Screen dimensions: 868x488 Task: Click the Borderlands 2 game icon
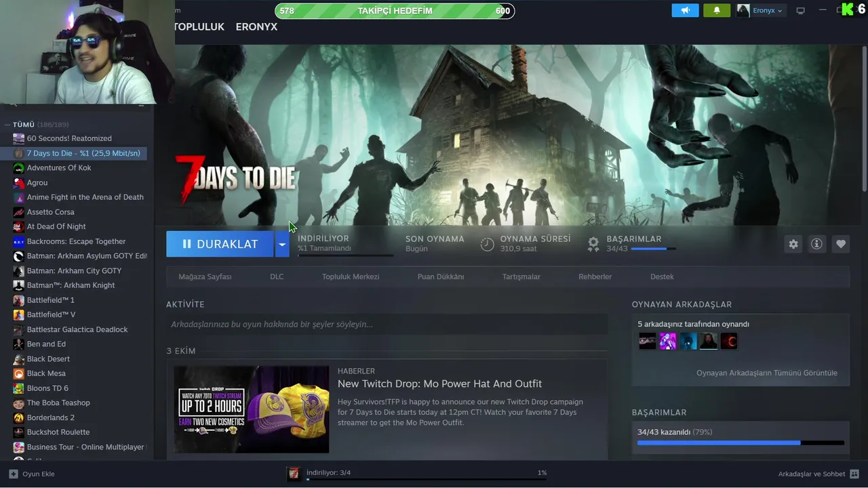pos(18,418)
